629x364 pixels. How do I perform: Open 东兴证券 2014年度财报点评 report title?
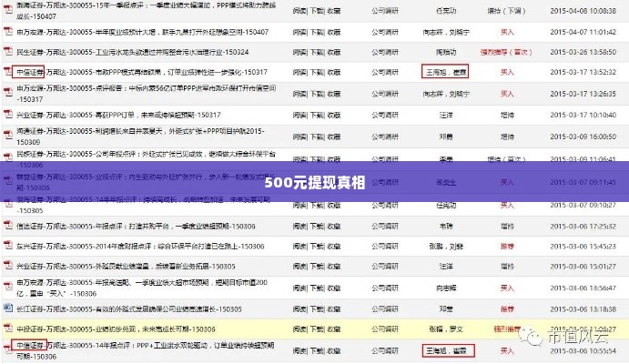[x=140, y=246]
